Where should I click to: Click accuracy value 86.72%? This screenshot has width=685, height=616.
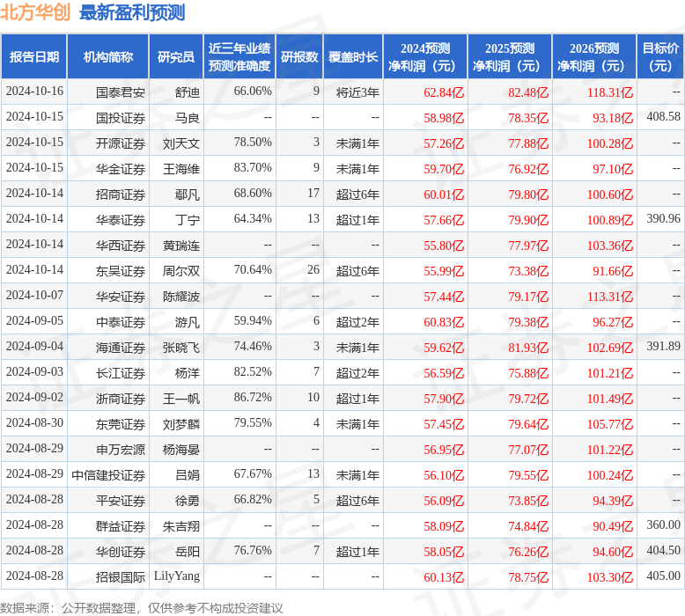click(253, 397)
